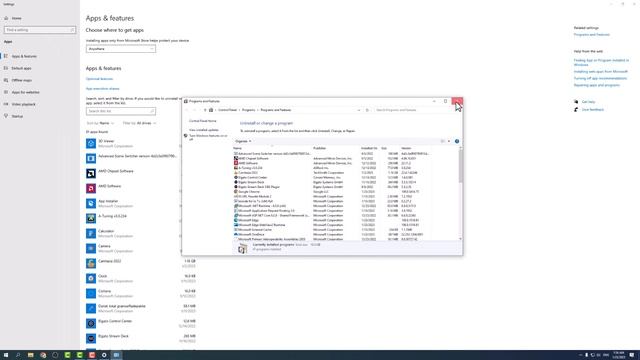Select AMD Chipset Software icon in Settings
Viewport: 640px width, 360px height.
coord(91,173)
